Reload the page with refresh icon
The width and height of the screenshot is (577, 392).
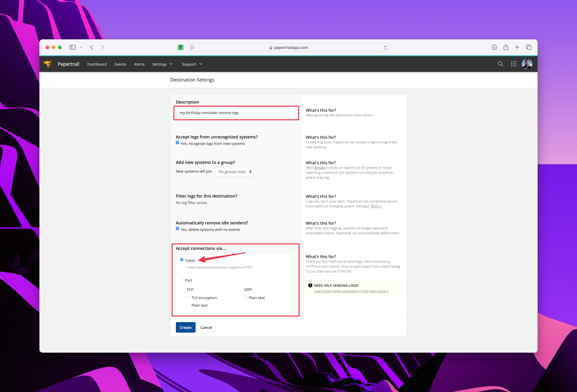pyautogui.click(x=385, y=47)
